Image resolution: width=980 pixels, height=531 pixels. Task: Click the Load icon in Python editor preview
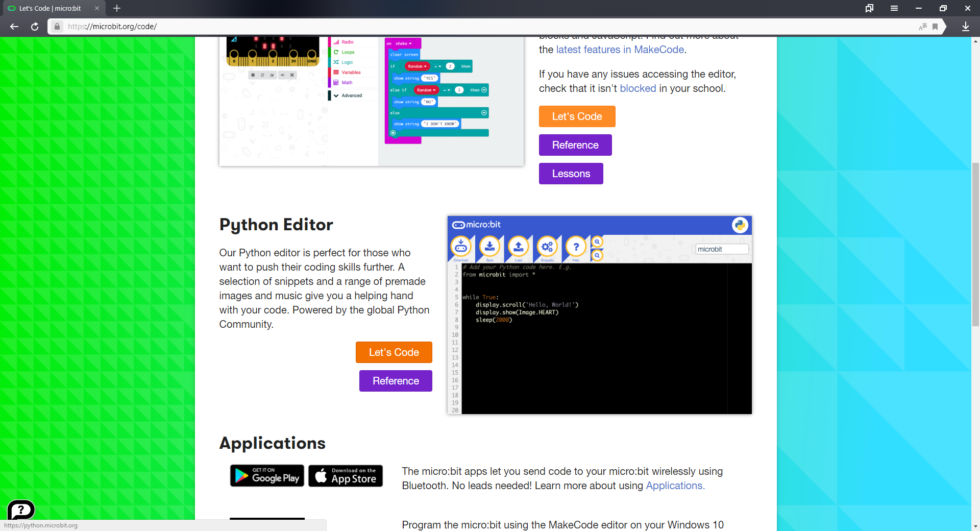pos(518,248)
